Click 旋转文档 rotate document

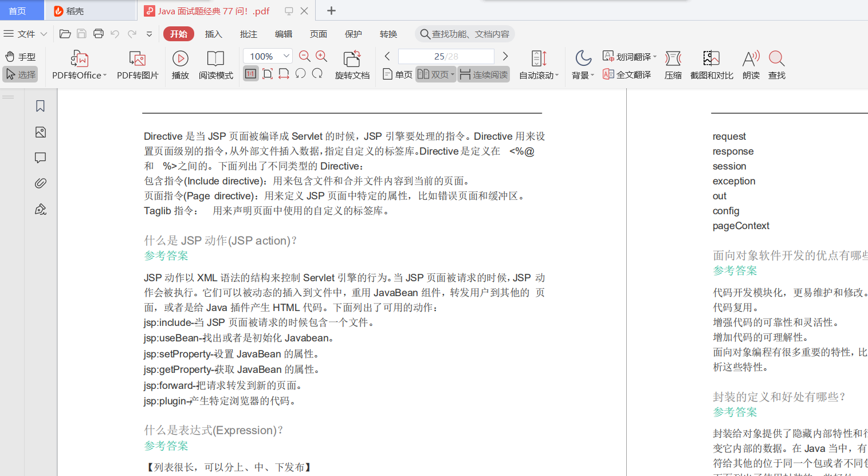pos(352,65)
